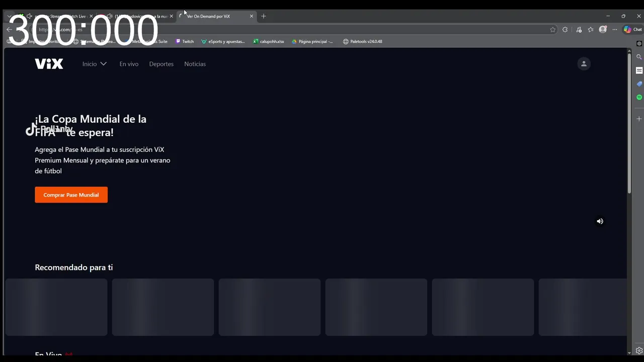Switch to the Ver On Demand por ViX tab

pos(216,16)
